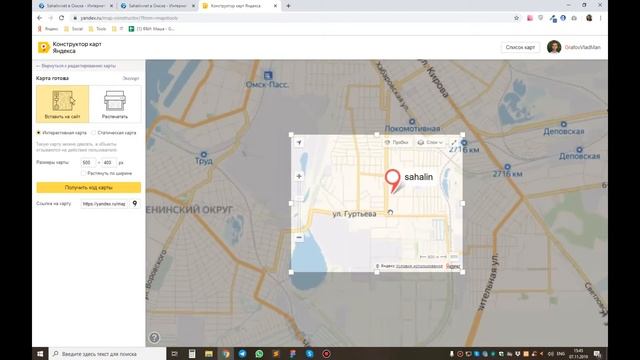Click the map height field showing 400
The width and height of the screenshot is (640, 360).
tap(109, 162)
